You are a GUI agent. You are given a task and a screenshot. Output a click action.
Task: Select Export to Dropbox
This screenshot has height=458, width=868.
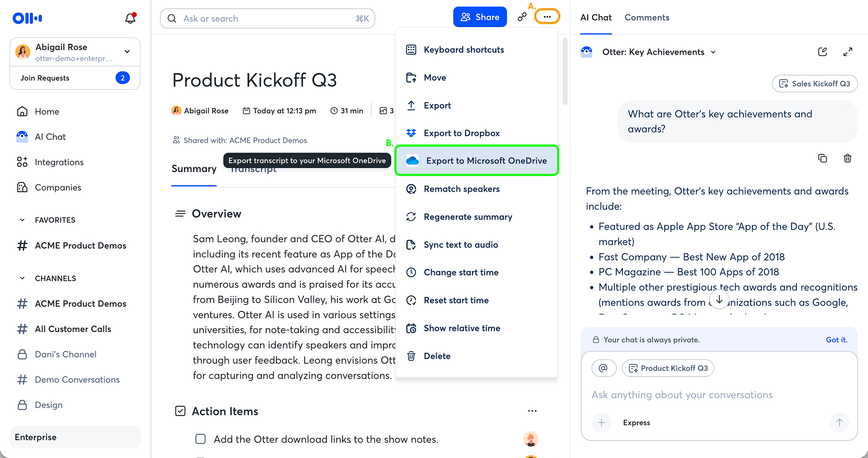477,133
